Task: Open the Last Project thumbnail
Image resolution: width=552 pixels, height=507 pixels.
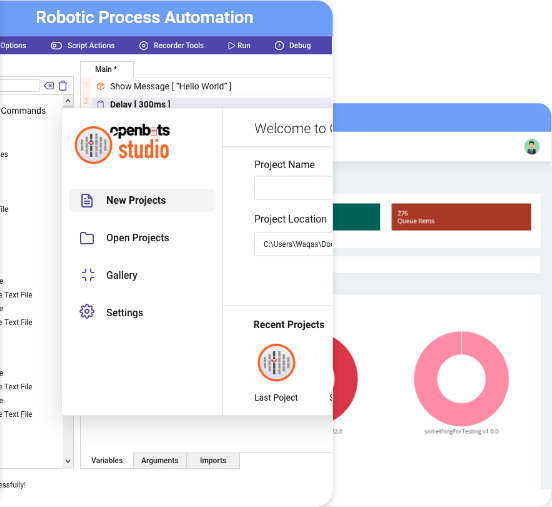Action: 276,363
